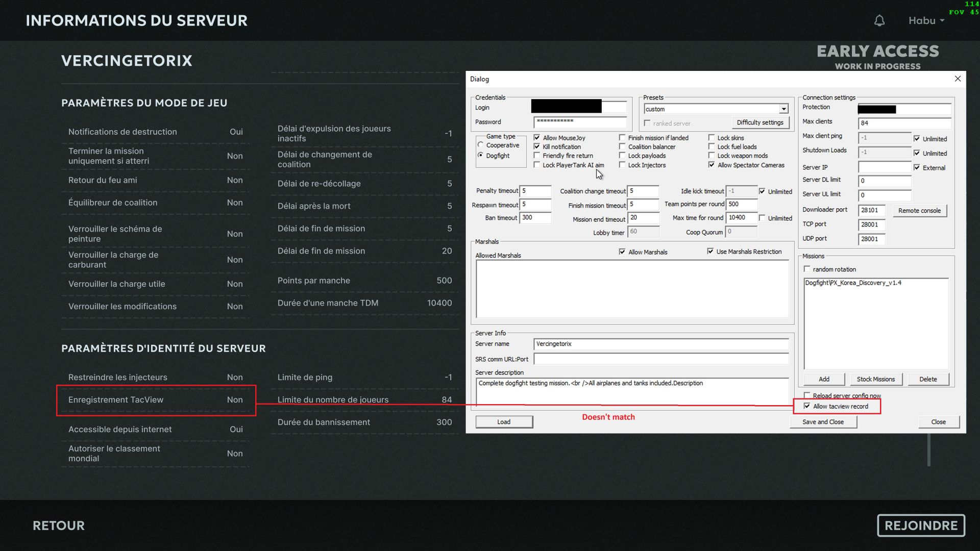
Task: Toggle Allow Marshals checkbox
Action: click(622, 252)
